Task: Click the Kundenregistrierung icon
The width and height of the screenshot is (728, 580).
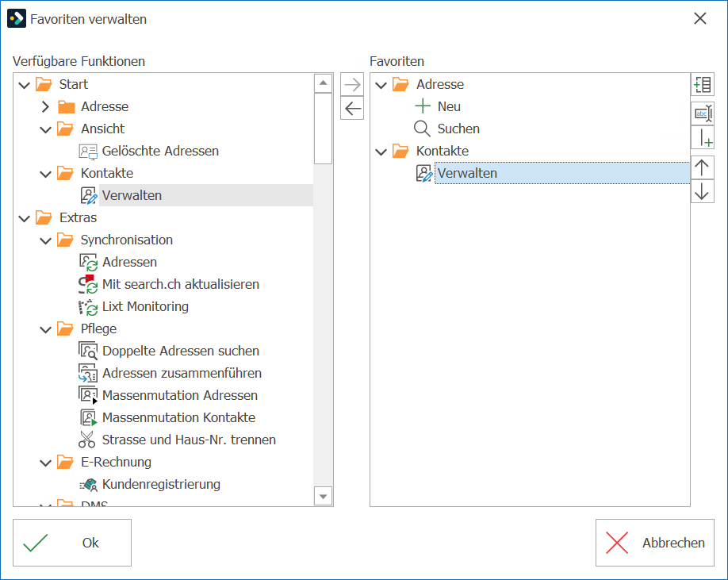Action: point(88,484)
